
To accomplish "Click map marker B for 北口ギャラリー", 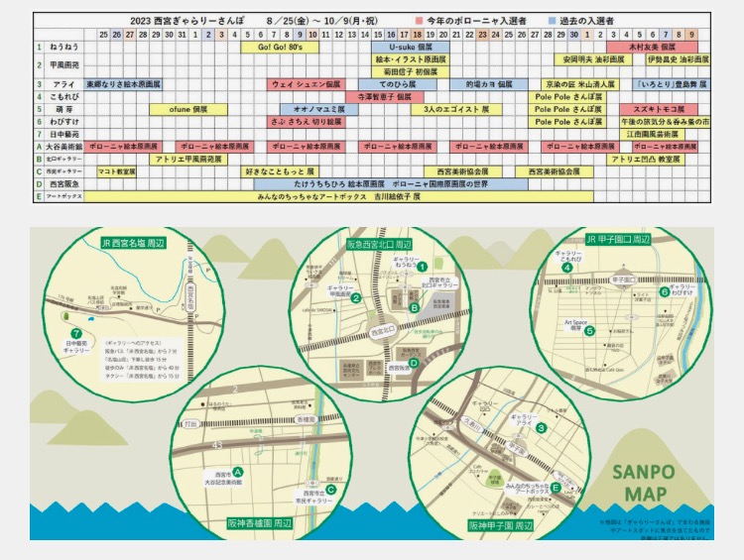I will point(415,307).
